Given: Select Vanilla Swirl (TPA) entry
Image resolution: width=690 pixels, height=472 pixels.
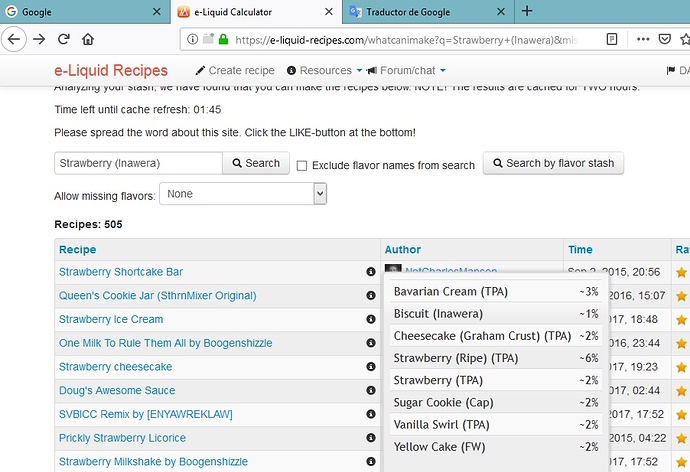Looking at the screenshot, I should click(x=496, y=424).
